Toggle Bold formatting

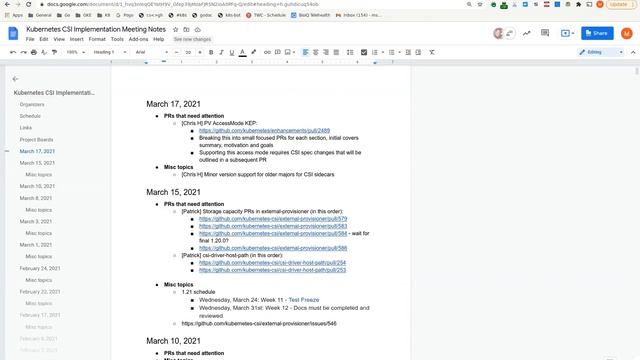click(x=211, y=52)
